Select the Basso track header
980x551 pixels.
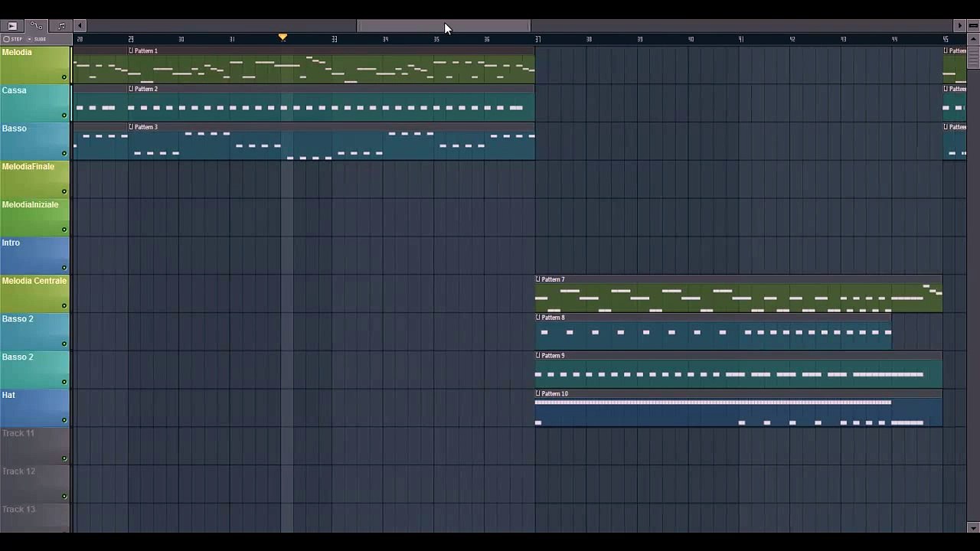35,141
